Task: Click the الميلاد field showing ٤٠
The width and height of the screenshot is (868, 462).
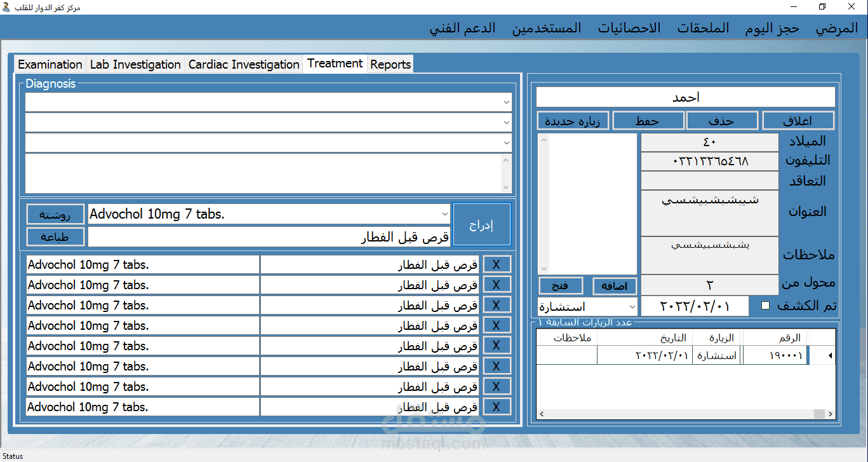Action: [710, 142]
